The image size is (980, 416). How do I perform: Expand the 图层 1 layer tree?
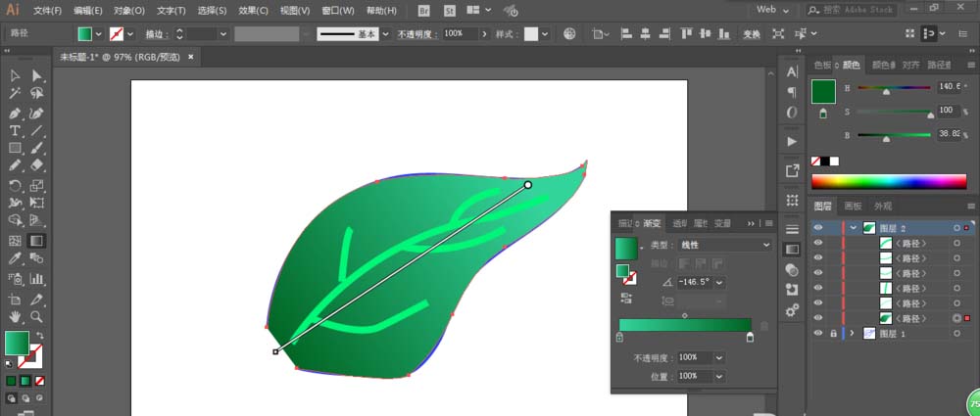pos(853,334)
